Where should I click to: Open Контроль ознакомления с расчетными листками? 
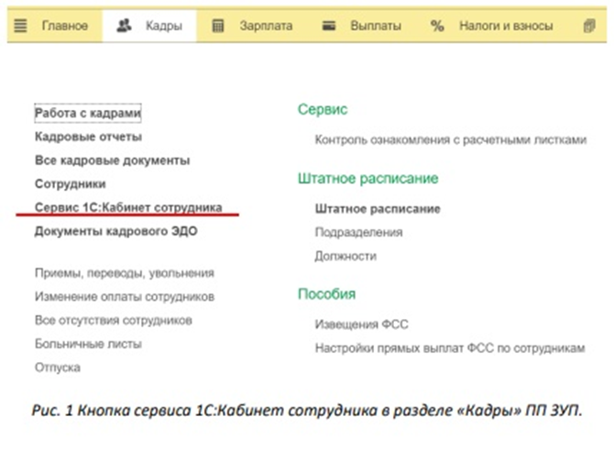point(450,141)
